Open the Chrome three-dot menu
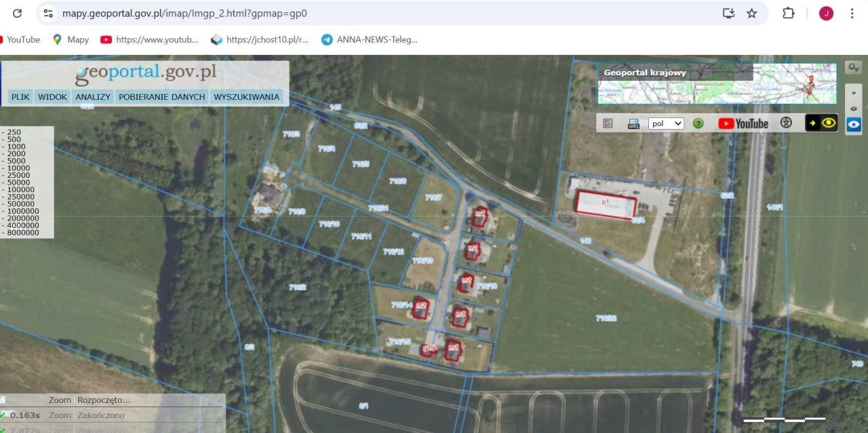This screenshot has height=433, width=868. pos(852,13)
